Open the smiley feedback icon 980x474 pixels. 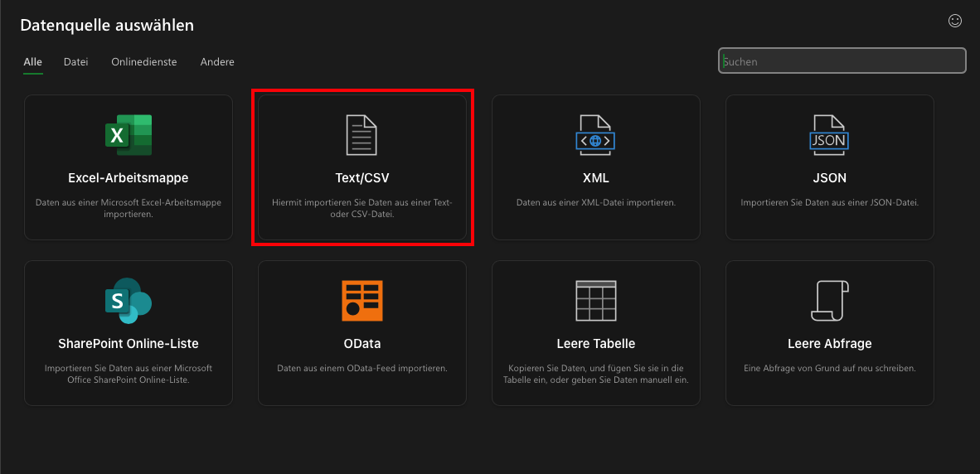(955, 21)
